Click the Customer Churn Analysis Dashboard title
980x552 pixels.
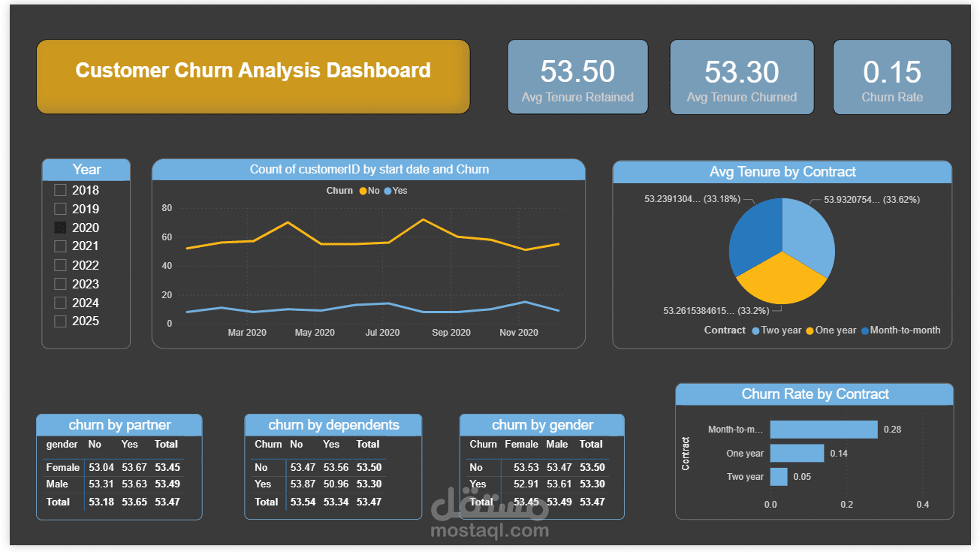pyautogui.click(x=253, y=70)
